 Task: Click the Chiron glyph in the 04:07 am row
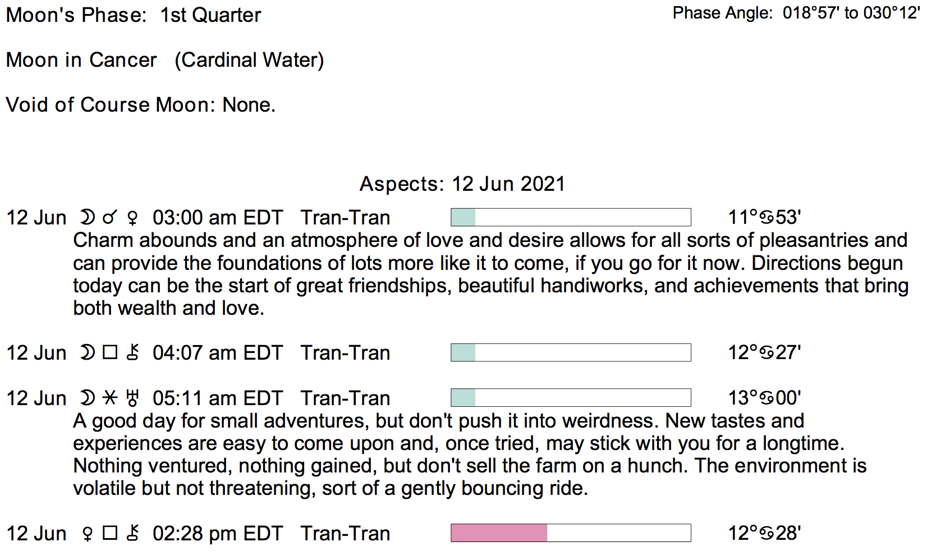tap(132, 353)
